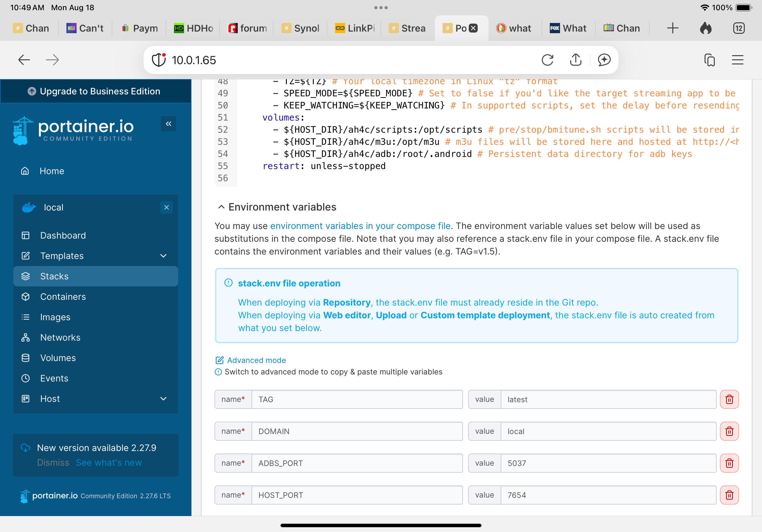This screenshot has width=762, height=532.
Task: Delete the TAG environment variable
Action: (729, 399)
